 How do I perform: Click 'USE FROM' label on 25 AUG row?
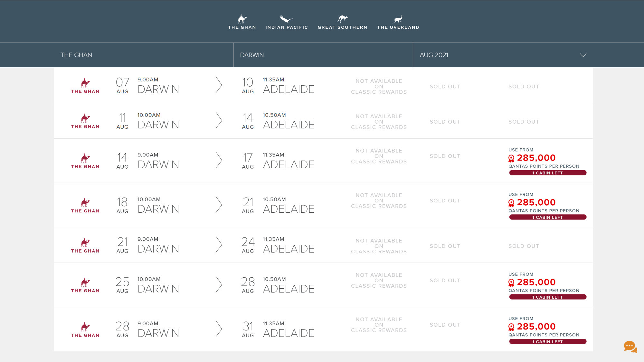(521, 274)
